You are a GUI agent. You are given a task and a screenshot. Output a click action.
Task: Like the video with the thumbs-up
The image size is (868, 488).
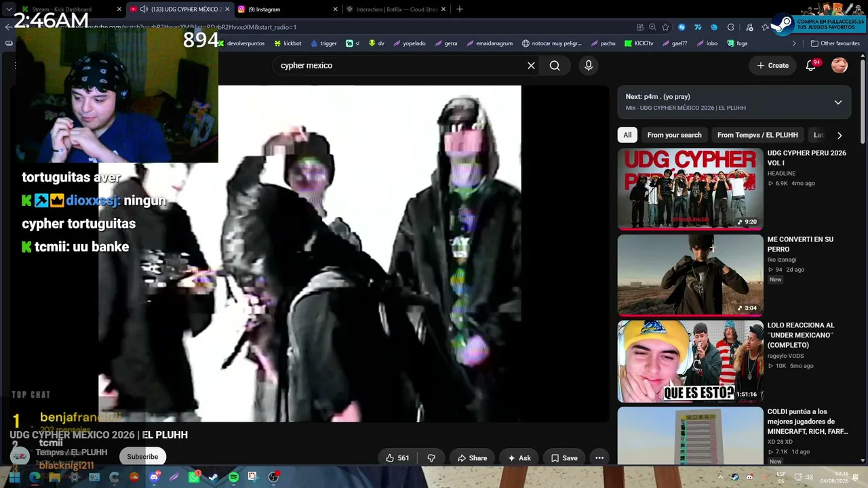[397, 458]
